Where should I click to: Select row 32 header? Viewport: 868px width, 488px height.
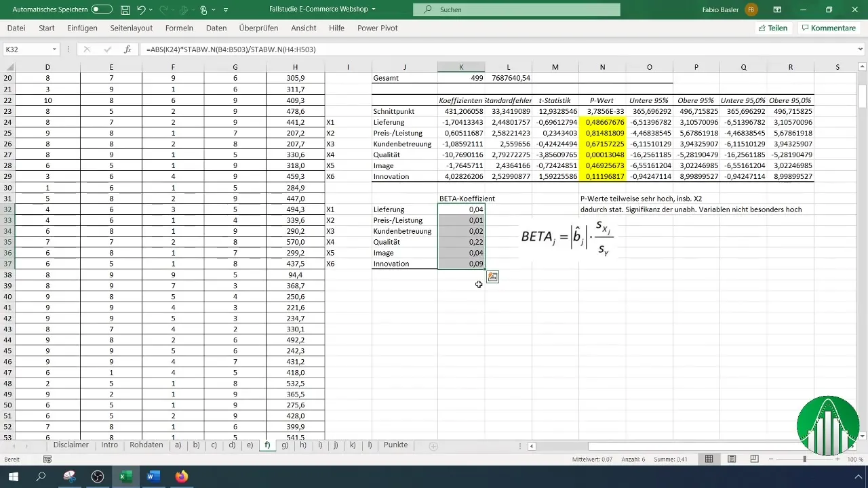point(7,209)
